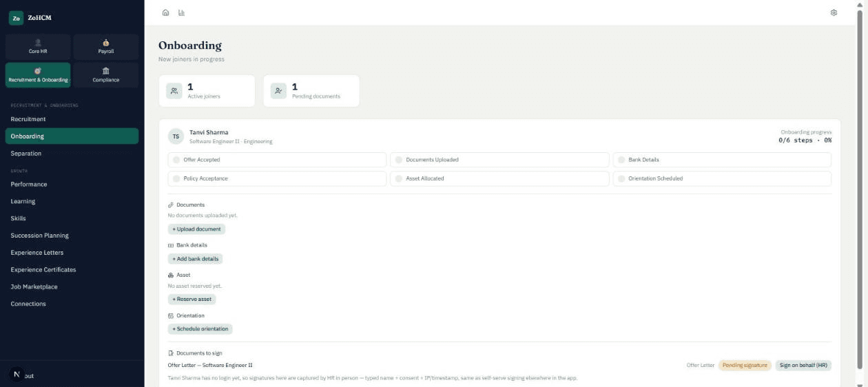Click the Pending documents card

click(x=311, y=91)
